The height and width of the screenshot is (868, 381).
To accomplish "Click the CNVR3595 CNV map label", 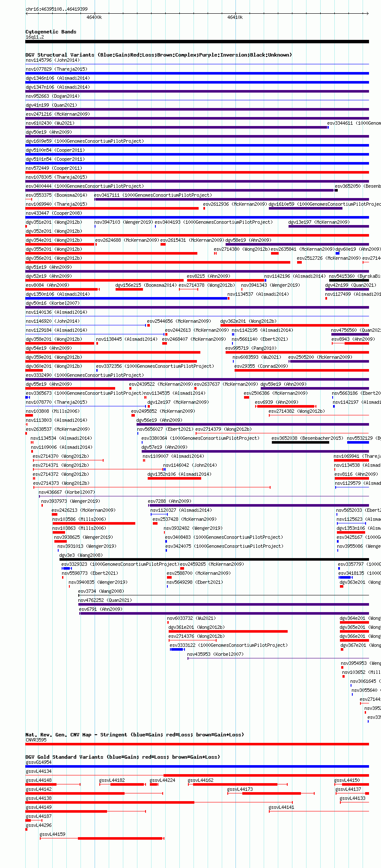I will point(36,740).
